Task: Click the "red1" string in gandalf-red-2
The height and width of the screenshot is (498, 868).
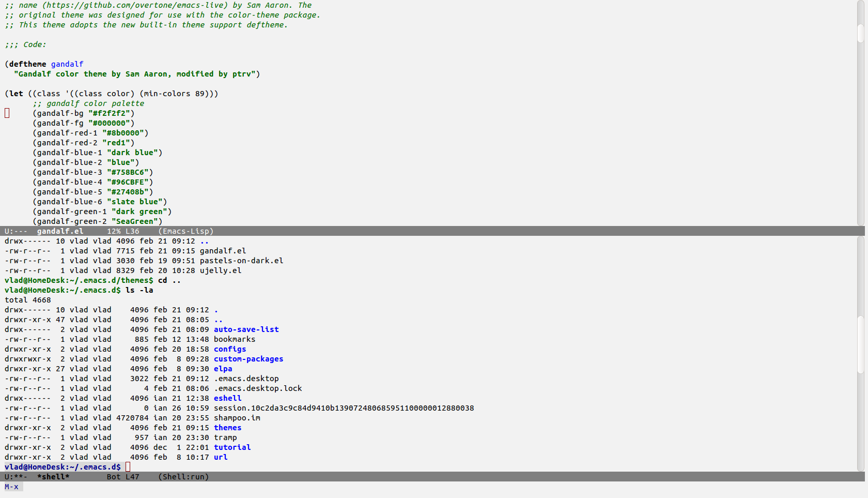Action: tap(116, 143)
